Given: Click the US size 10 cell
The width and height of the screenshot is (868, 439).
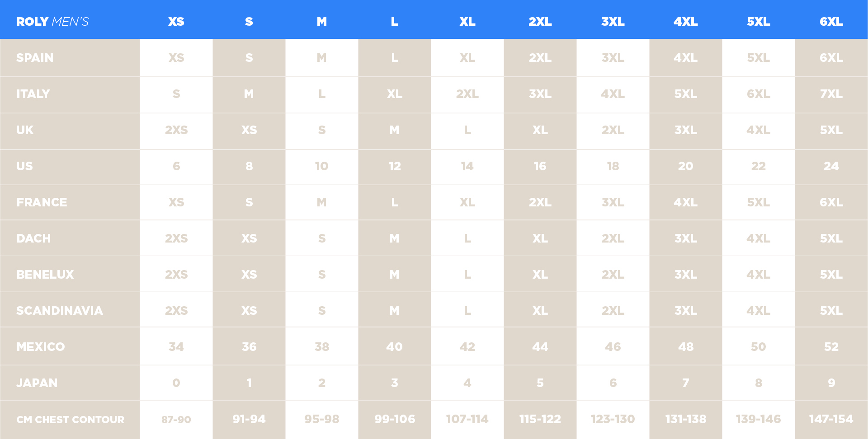Looking at the screenshot, I should point(321,166).
